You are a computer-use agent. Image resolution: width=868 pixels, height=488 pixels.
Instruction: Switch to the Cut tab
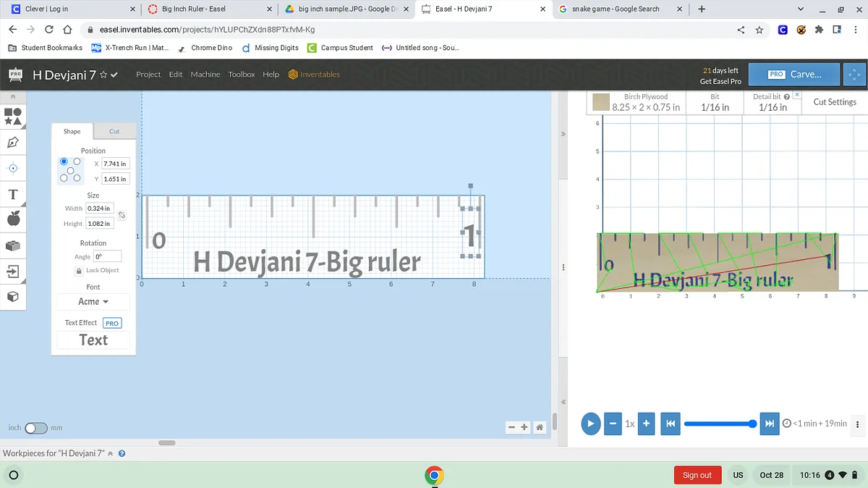[x=114, y=131]
